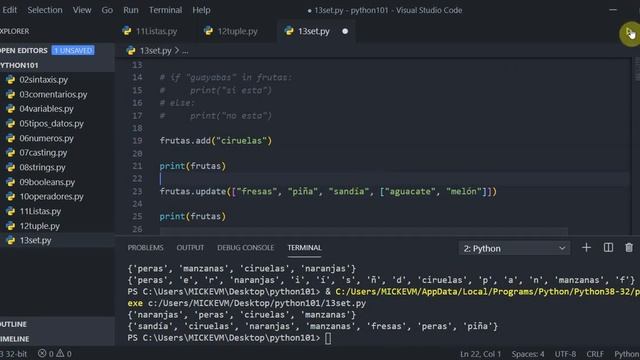The width and height of the screenshot is (640, 360).
Task: Click Python icon on 12tuple.py tab
Action: click(x=208, y=31)
